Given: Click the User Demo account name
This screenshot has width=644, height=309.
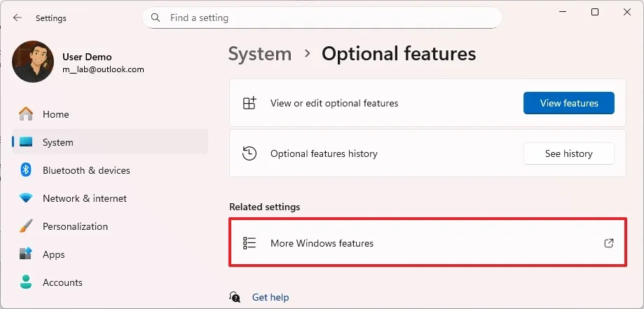Looking at the screenshot, I should click(87, 57).
